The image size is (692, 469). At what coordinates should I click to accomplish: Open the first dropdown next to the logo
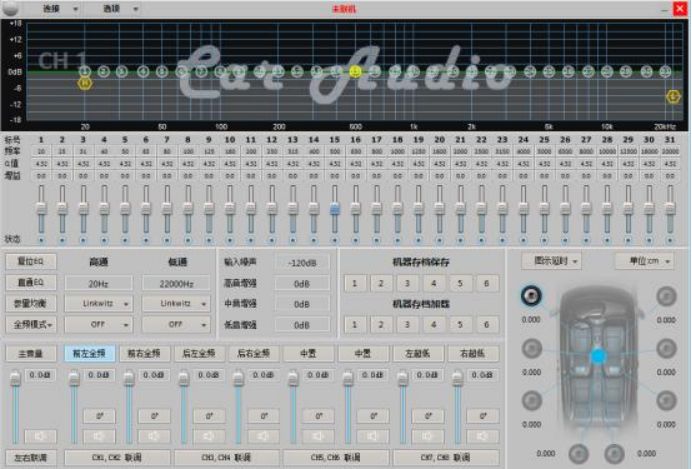click(60, 8)
